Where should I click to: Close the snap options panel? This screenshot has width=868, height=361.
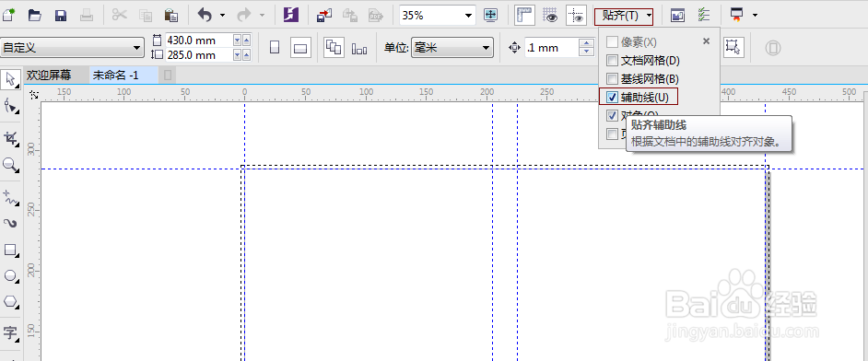[707, 41]
